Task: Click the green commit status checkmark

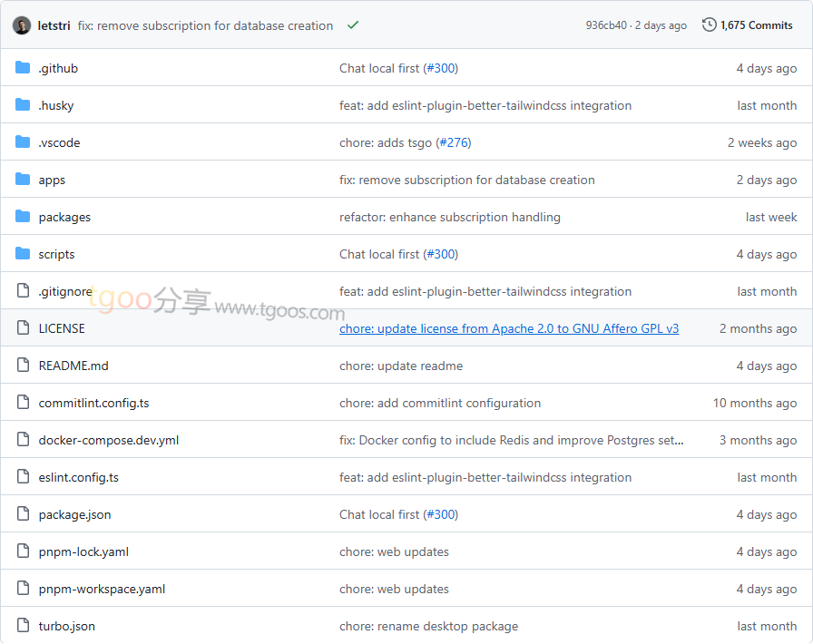Action: coord(353,25)
